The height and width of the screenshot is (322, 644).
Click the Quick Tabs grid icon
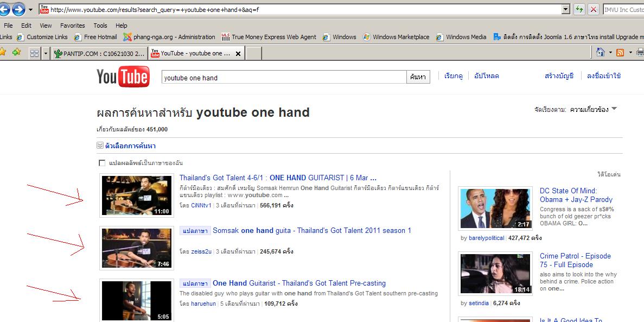click(x=35, y=53)
